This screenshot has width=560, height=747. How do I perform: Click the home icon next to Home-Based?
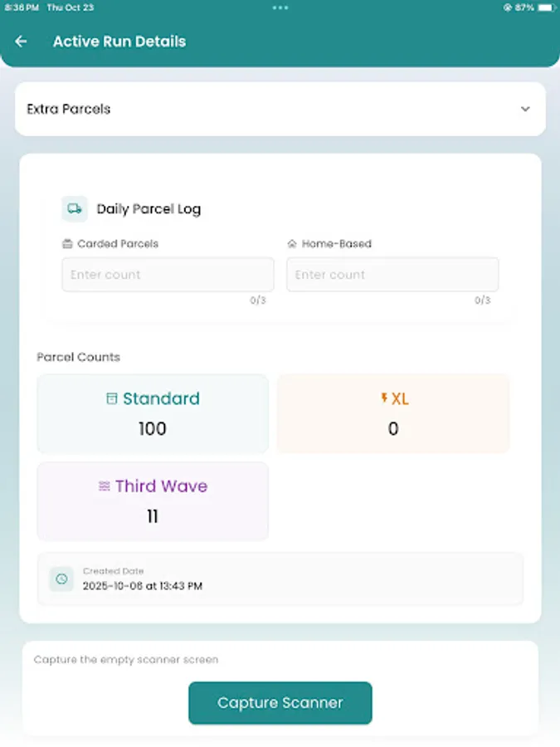(293, 243)
